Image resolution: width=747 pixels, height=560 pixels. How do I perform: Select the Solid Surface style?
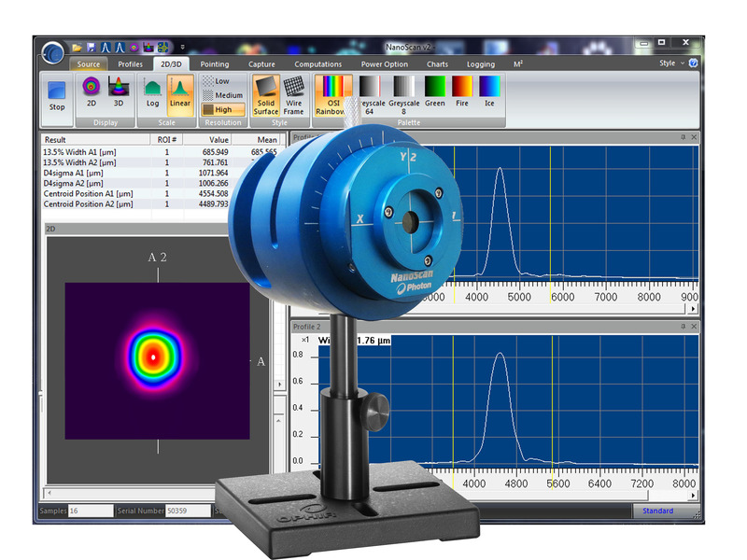point(266,95)
